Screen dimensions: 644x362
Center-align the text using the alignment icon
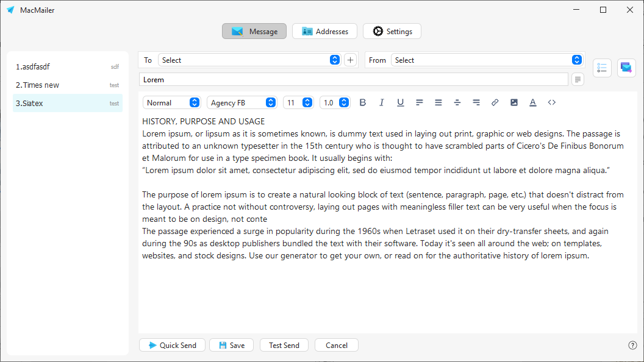coord(438,102)
